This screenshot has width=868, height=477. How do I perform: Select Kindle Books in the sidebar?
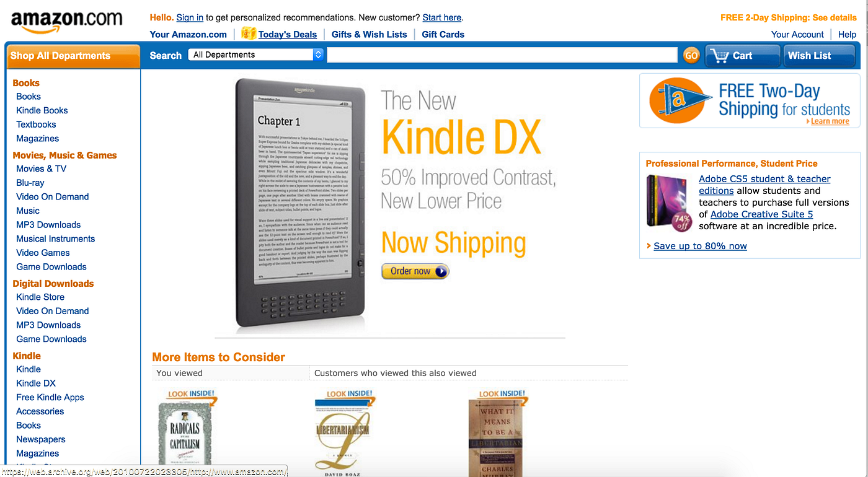coord(42,110)
